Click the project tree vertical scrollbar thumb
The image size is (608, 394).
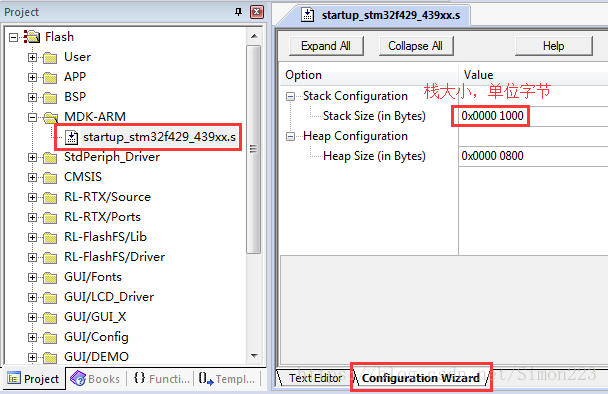(254, 149)
